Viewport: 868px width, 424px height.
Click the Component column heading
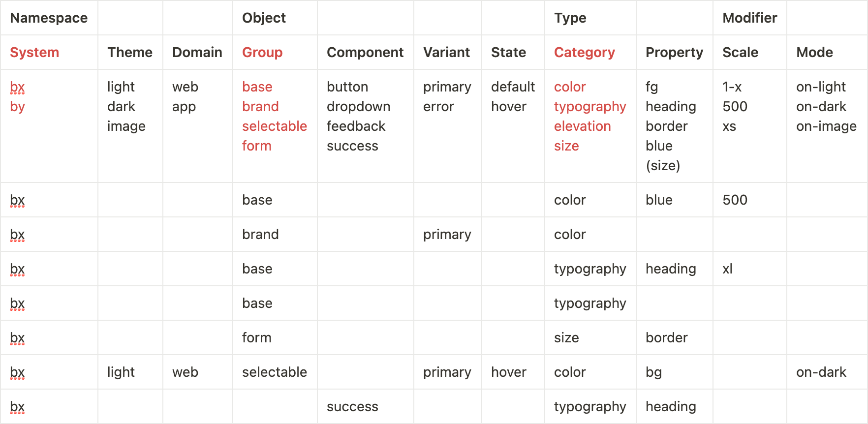click(x=365, y=52)
